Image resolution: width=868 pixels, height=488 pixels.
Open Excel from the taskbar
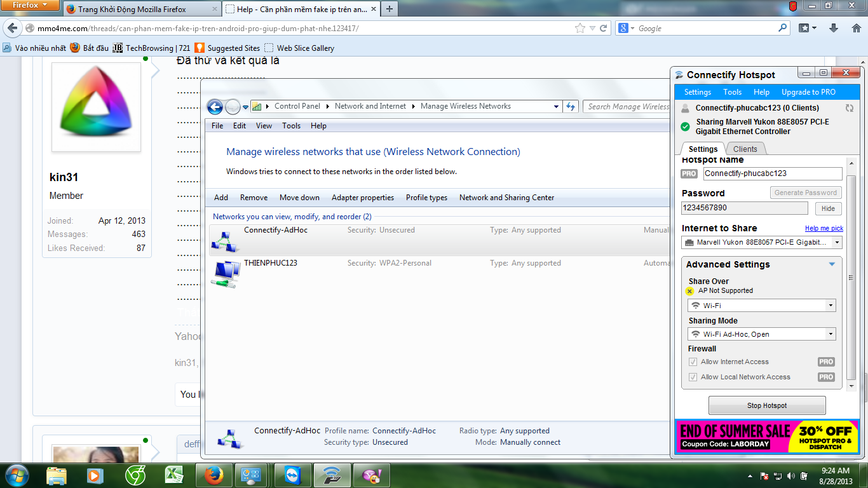point(174,475)
